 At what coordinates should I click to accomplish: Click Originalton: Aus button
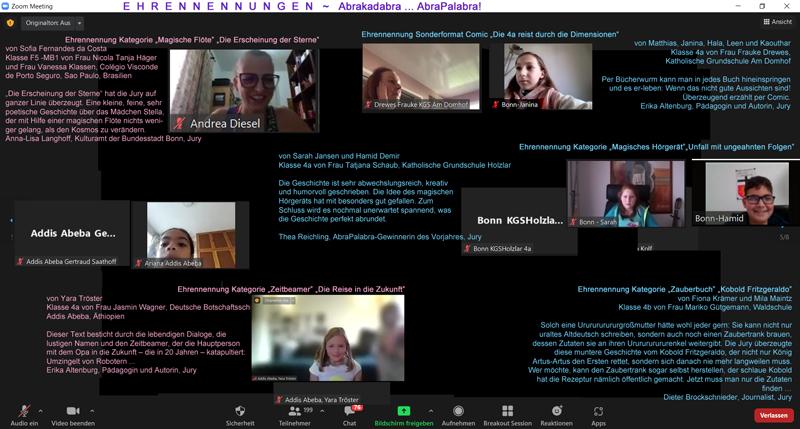pos(48,23)
